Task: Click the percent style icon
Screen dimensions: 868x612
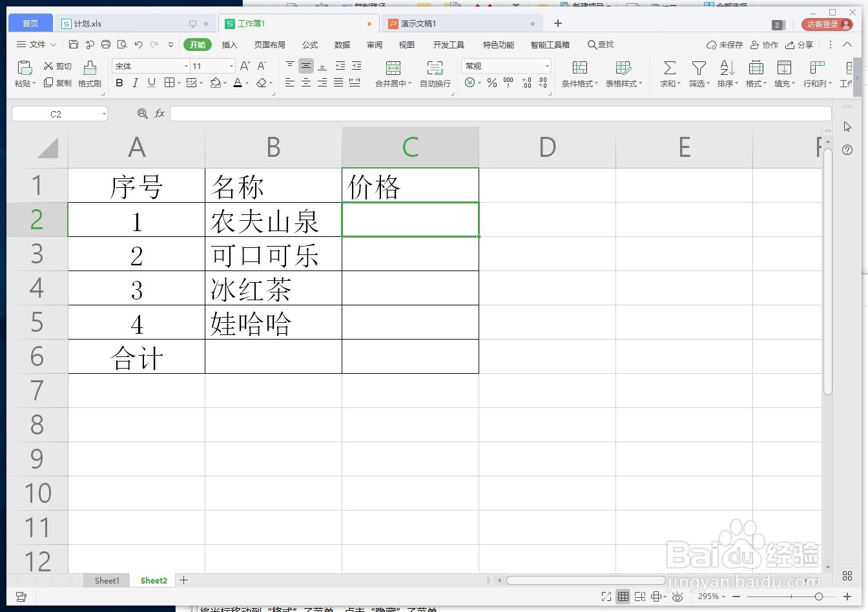Action: (491, 83)
